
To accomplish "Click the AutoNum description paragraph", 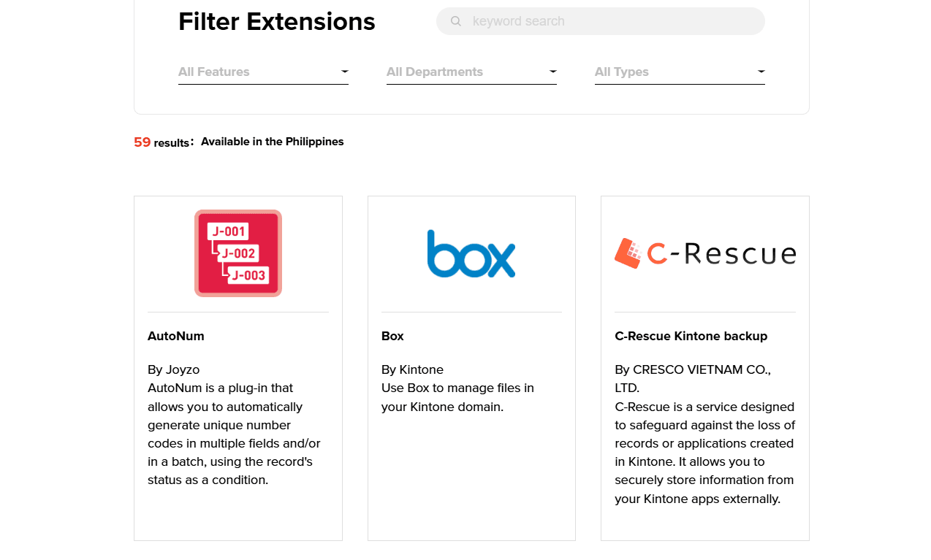I will pos(235,434).
